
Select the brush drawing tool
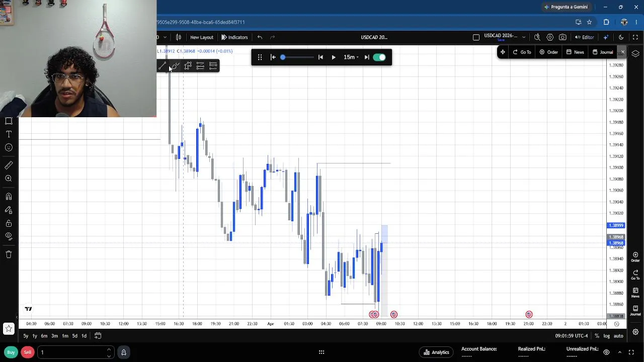175,66
